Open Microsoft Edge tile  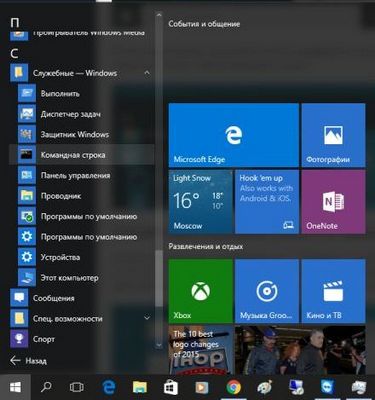233,135
